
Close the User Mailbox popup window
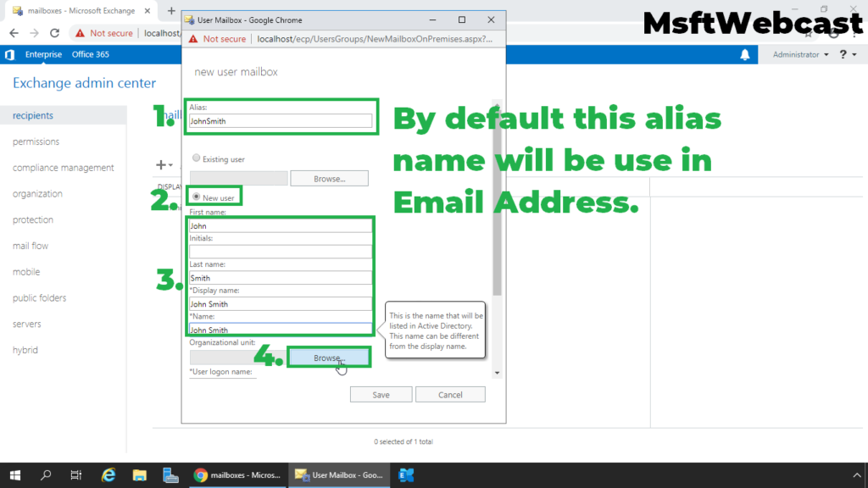click(491, 20)
